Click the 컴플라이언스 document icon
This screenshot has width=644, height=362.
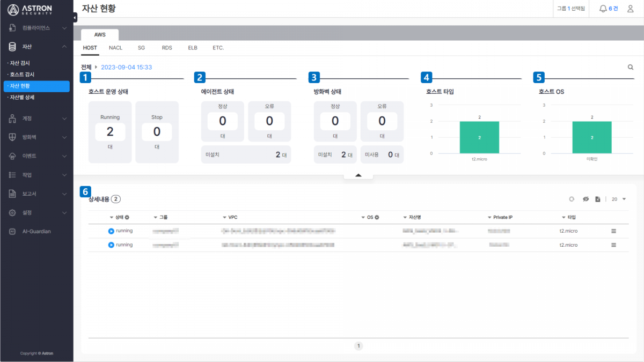(12, 27)
